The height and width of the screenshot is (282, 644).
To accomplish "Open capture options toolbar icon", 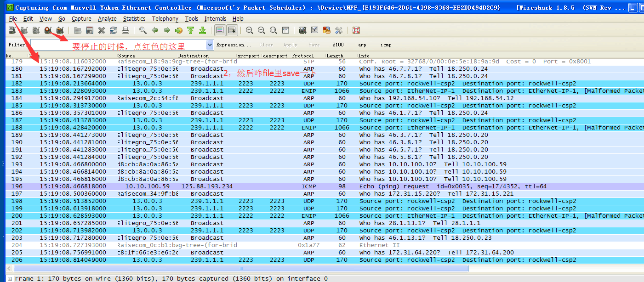I will (x=24, y=30).
